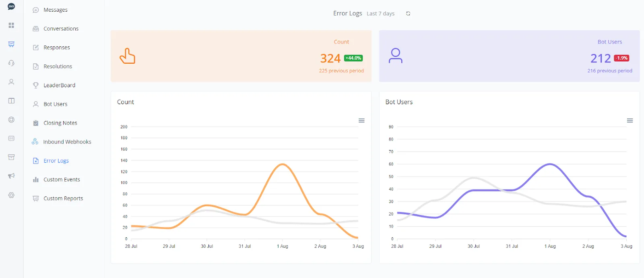Click the user profile icon in rail
This screenshot has width=644, height=278.
(11, 82)
